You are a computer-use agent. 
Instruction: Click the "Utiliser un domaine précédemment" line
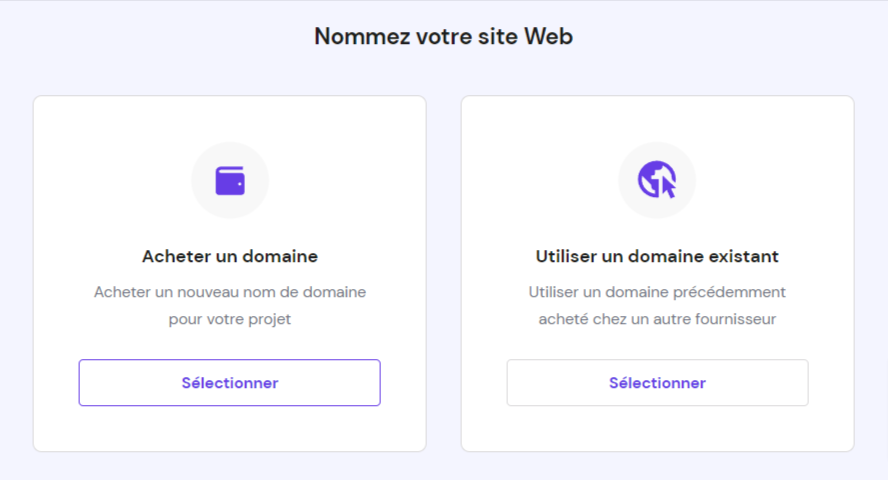click(x=657, y=292)
